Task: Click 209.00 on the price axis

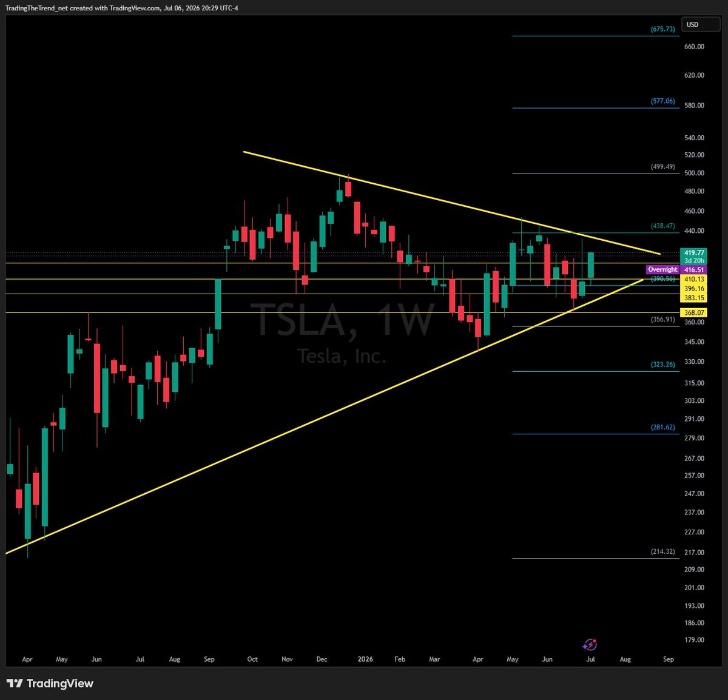Action: (x=694, y=570)
